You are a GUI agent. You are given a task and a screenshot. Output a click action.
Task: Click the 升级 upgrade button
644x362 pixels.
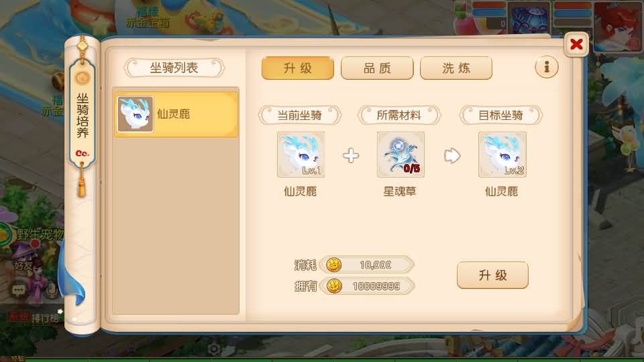(492, 275)
